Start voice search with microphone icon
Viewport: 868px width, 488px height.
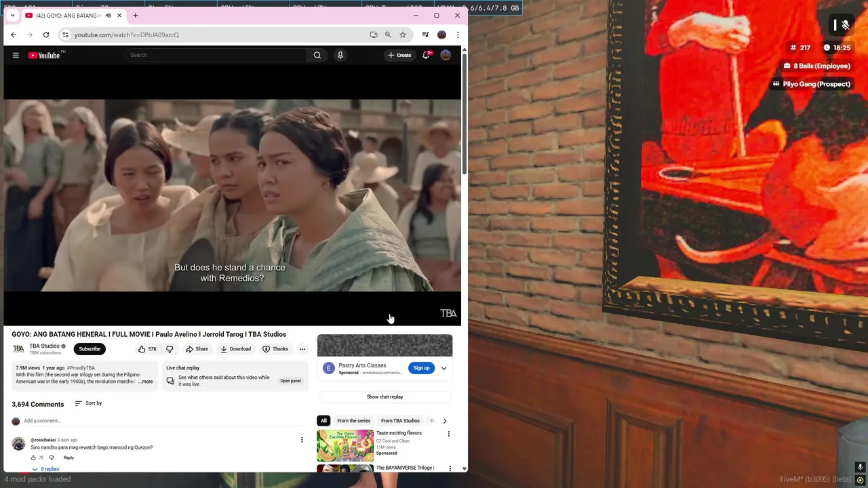pos(340,55)
